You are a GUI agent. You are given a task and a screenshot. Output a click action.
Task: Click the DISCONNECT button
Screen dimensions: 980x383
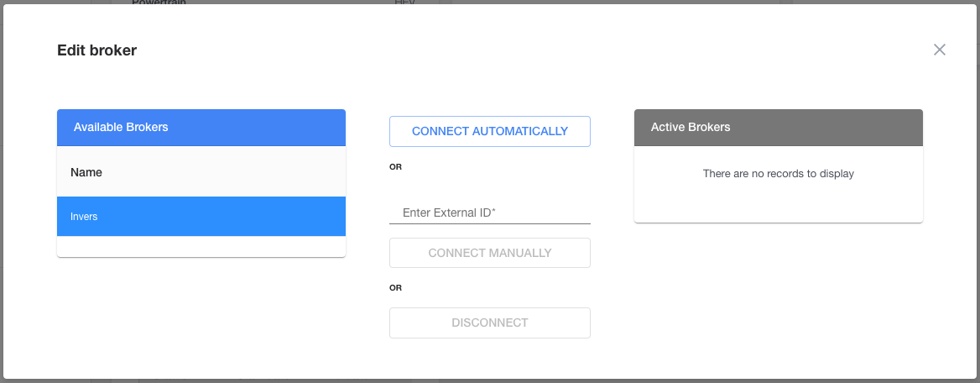[489, 323]
